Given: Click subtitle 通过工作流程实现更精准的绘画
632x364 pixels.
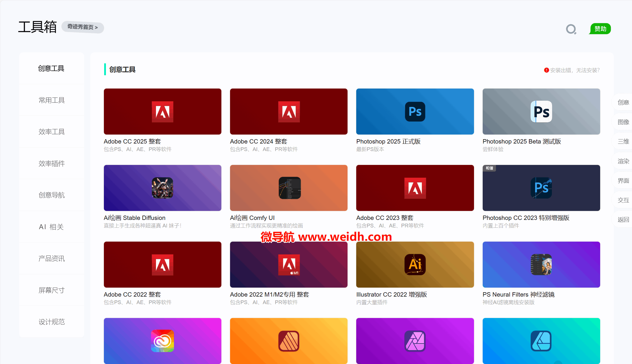Looking at the screenshot, I should click(x=267, y=226).
